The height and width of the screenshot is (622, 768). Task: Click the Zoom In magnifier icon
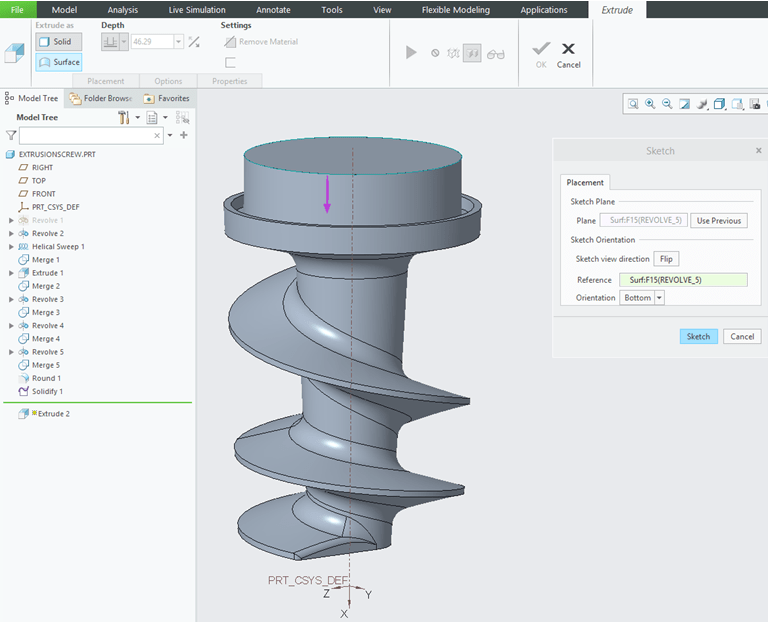(x=650, y=103)
